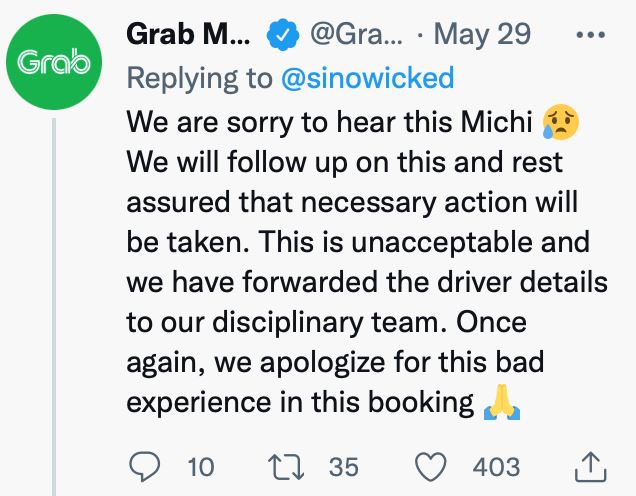This screenshot has height=496, width=636.
Task: Click the like count 403
Action: [x=497, y=466]
